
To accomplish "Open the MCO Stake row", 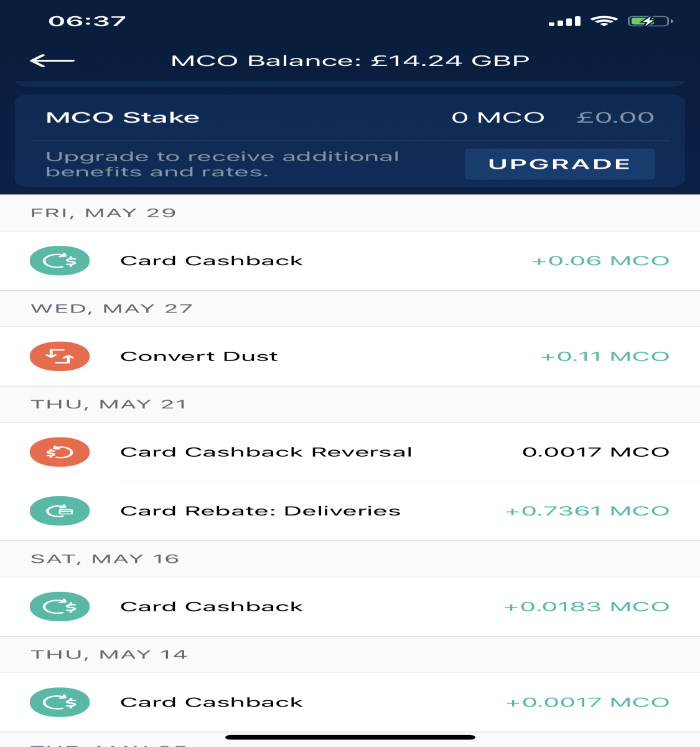I will 350,118.
